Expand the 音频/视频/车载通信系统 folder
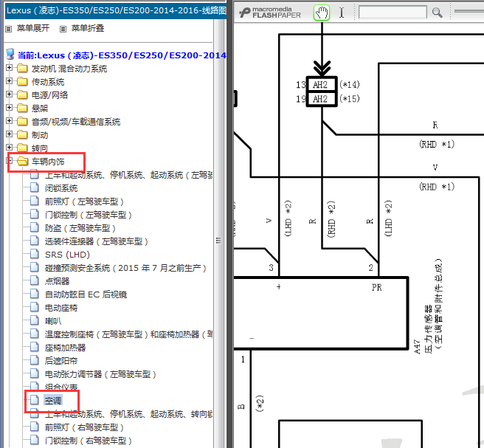 [10, 121]
